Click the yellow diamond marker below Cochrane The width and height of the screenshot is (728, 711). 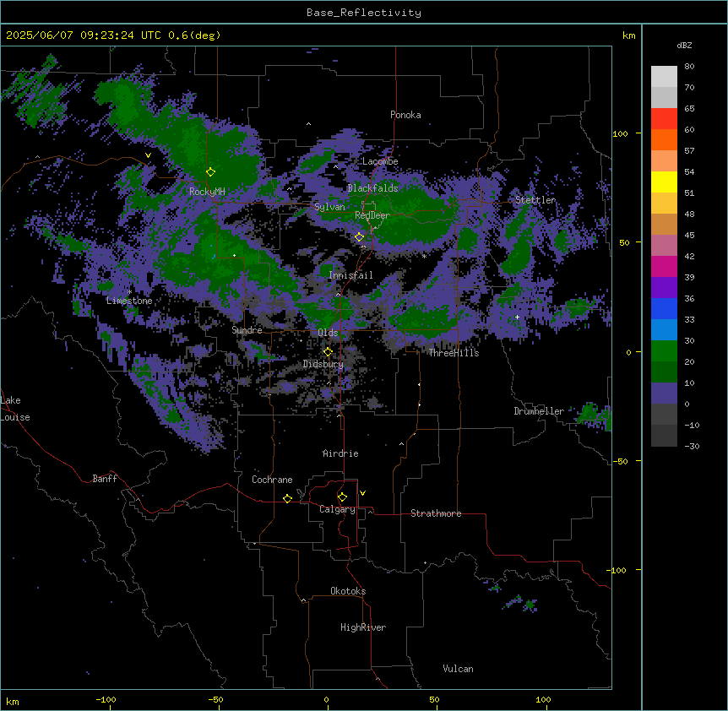[x=288, y=498]
